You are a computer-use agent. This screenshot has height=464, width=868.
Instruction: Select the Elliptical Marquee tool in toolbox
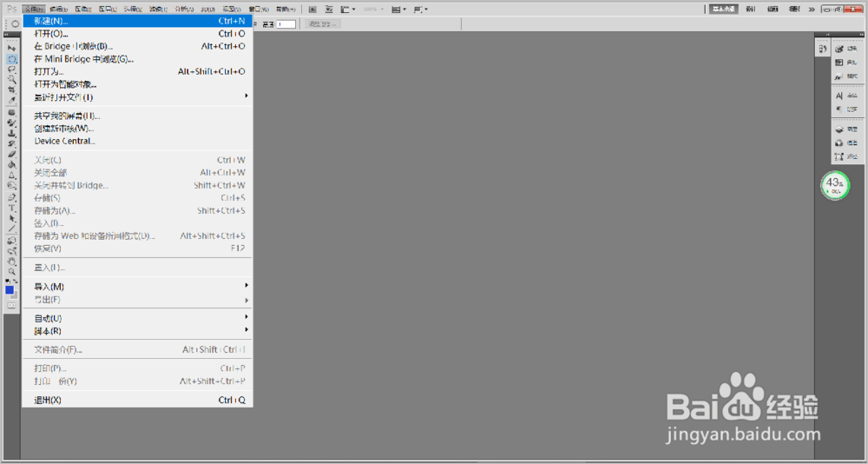pyautogui.click(x=11, y=59)
